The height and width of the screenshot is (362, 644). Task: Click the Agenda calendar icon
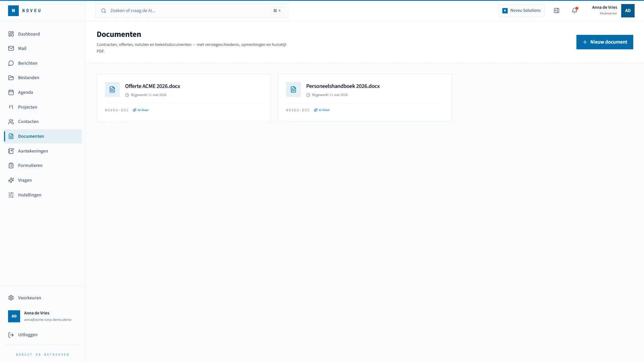pyautogui.click(x=11, y=92)
